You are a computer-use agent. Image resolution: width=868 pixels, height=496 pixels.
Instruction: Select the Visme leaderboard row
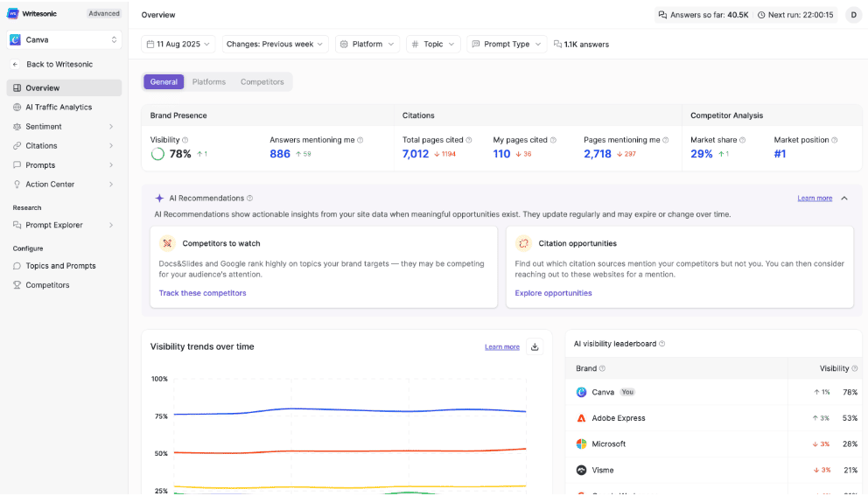(x=714, y=470)
